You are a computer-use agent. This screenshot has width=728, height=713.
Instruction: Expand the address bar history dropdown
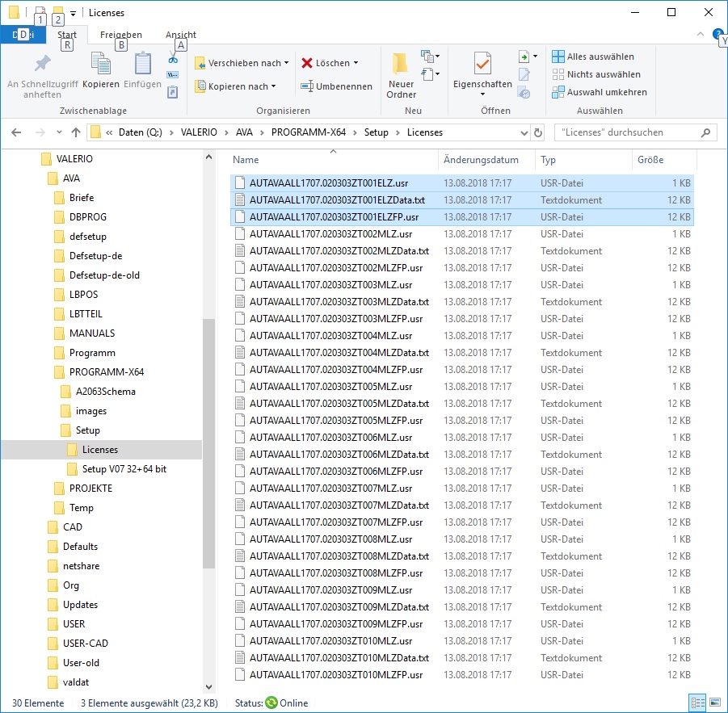pyautogui.click(x=523, y=132)
